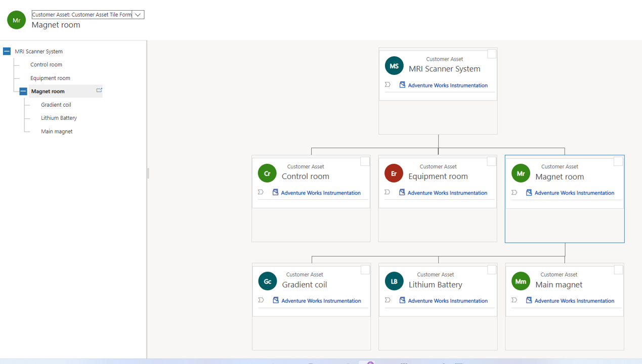Click the tag icon on MRI Scanner System tile
The height and width of the screenshot is (364, 642).
388,84
